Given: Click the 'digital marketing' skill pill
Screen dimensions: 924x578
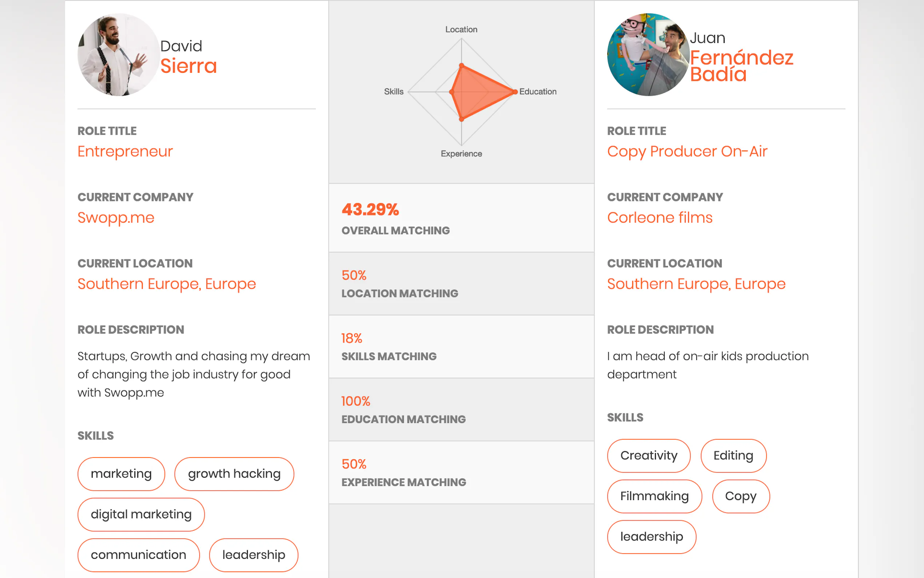Looking at the screenshot, I should coord(141,514).
